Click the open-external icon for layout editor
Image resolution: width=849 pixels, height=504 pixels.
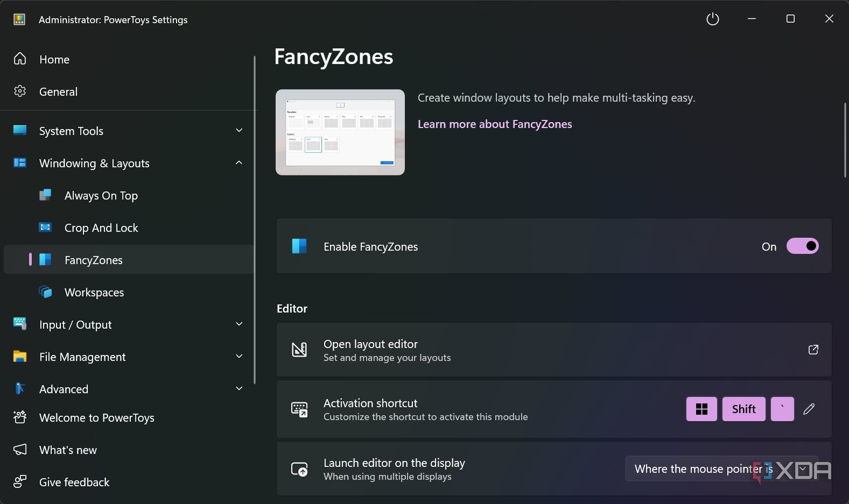tap(813, 350)
